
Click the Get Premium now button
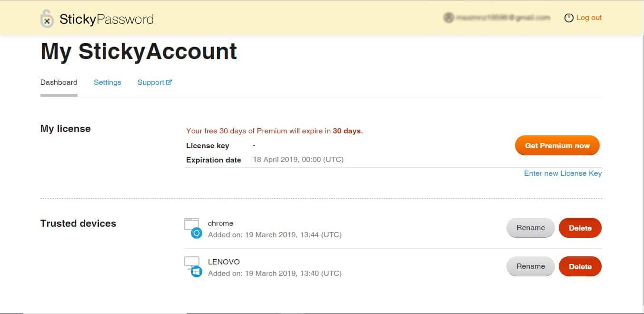pos(557,146)
